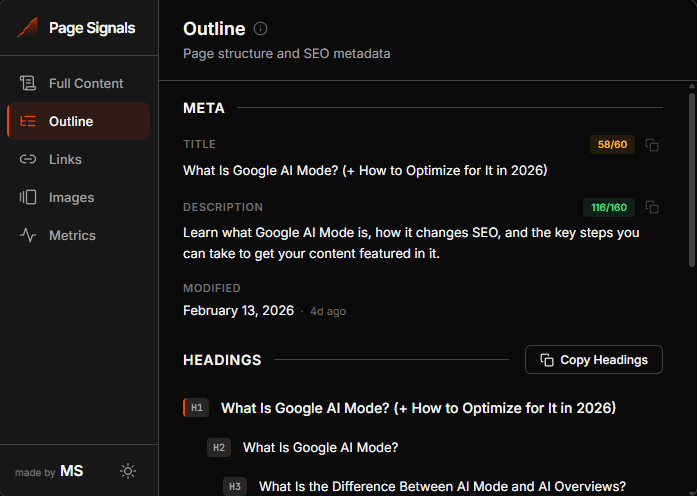
Task: Open the Images section
Action: click(79, 197)
